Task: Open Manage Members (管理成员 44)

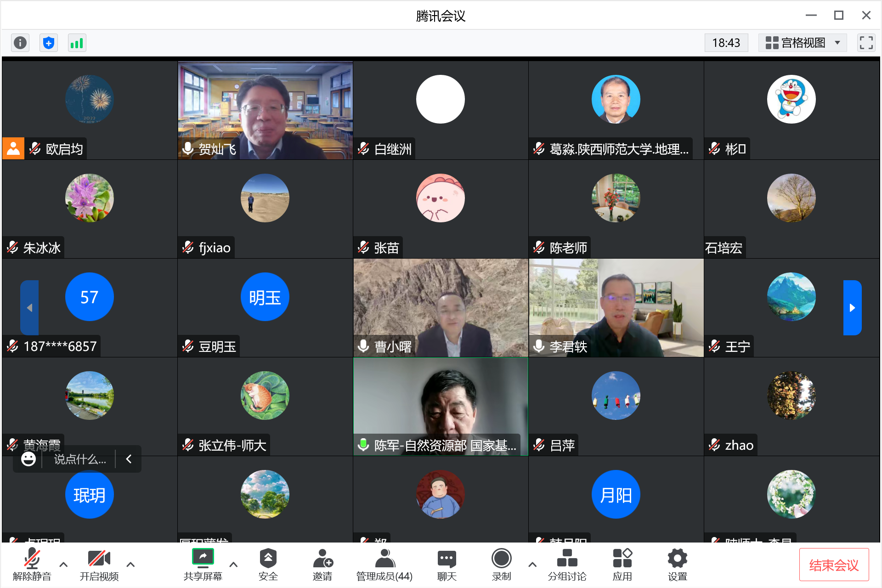Action: [x=384, y=565]
